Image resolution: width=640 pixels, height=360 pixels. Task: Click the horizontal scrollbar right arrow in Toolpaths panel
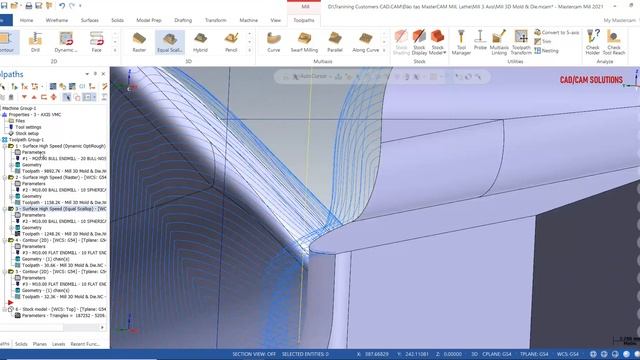coord(102,327)
